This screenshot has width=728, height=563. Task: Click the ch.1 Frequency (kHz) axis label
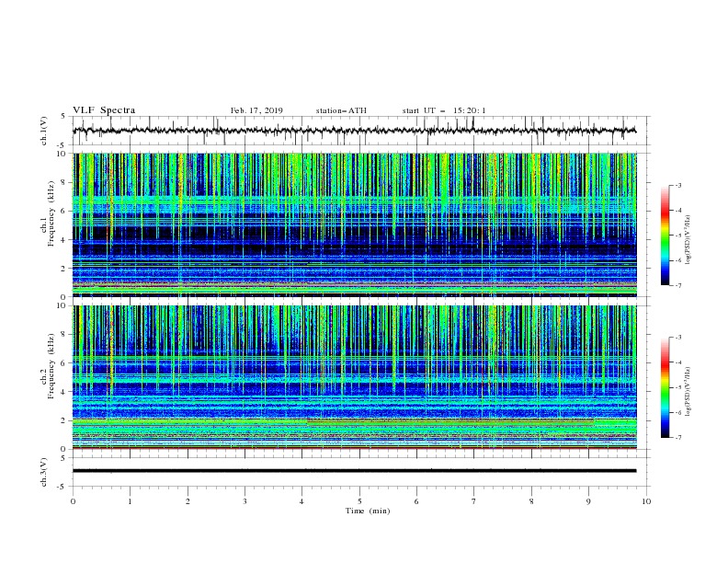(48, 213)
